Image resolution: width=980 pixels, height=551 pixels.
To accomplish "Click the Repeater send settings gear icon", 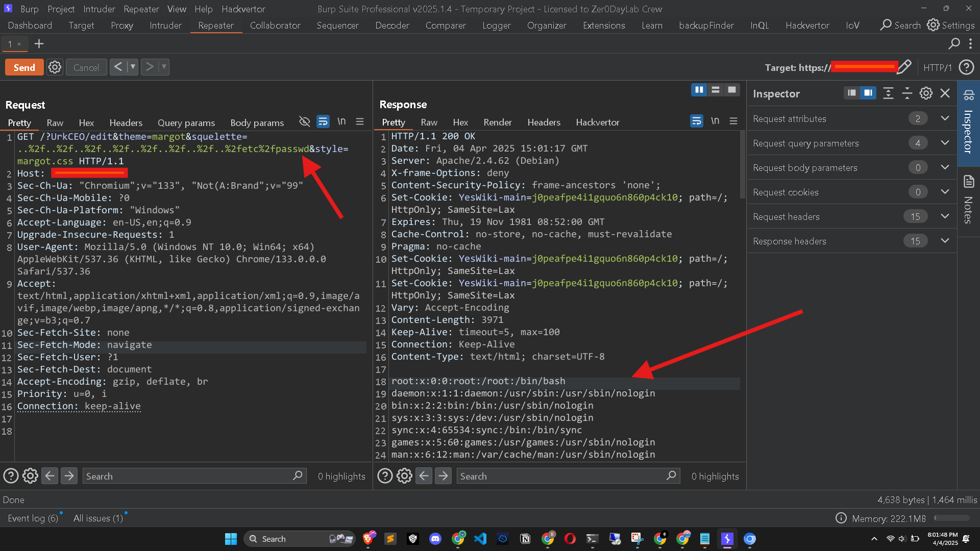I will tap(55, 67).
